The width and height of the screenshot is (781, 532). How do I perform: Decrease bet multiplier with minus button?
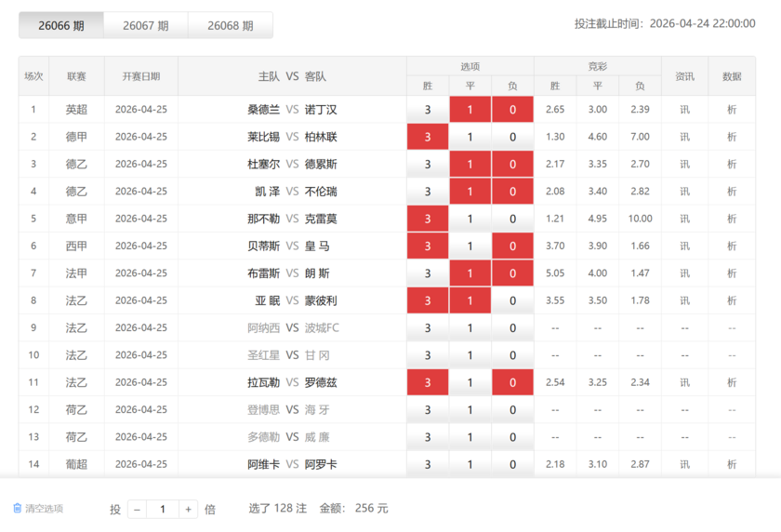(x=137, y=509)
